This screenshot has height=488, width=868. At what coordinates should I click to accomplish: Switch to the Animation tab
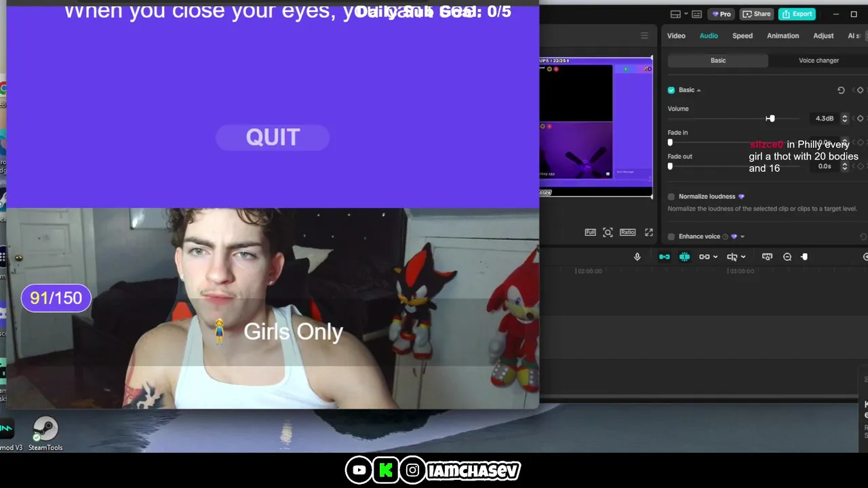(783, 36)
